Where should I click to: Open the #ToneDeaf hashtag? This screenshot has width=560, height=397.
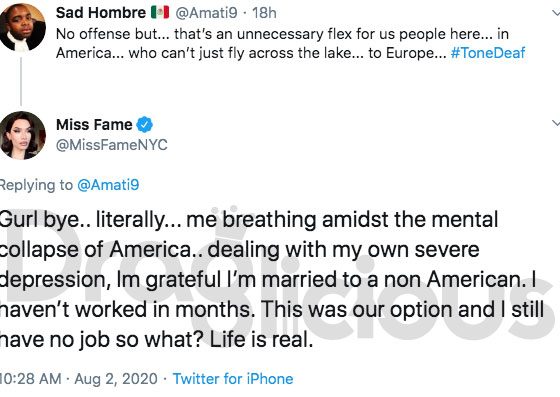[488, 53]
